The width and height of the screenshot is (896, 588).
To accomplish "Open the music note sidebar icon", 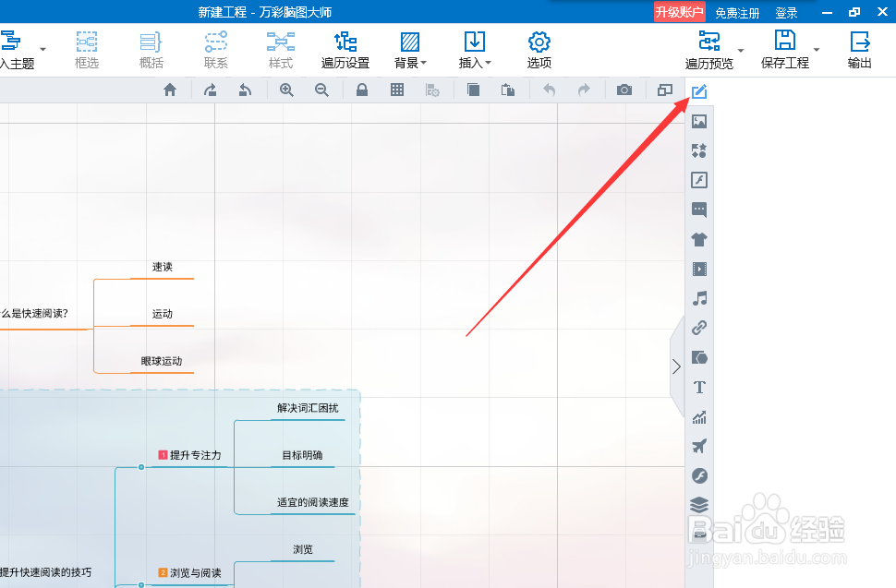I will pos(699,298).
